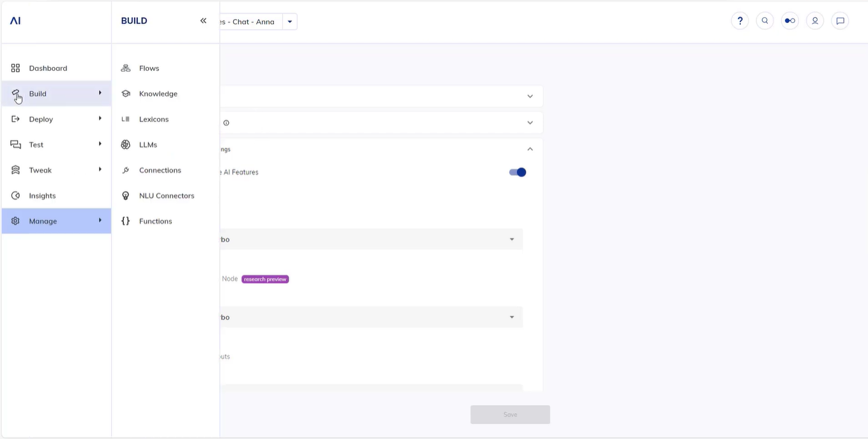Expand the second collapsed section chevron
868x439 pixels.
click(x=529, y=123)
